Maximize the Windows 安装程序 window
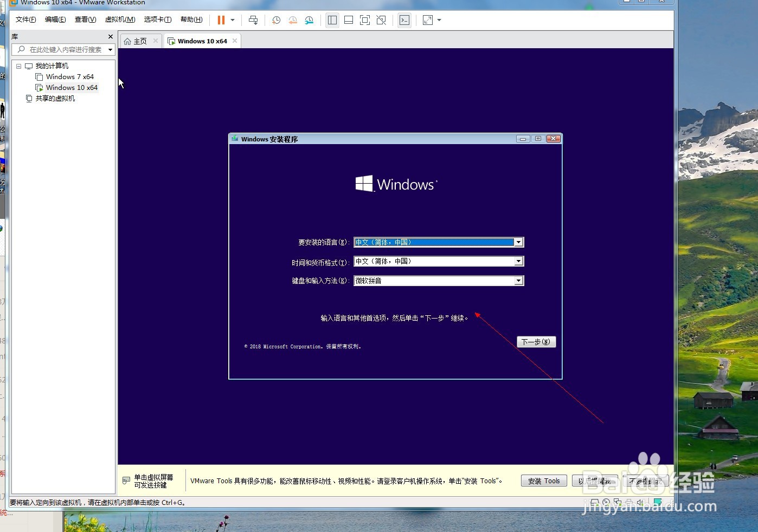Viewport: 758px width, 532px height. (538, 139)
